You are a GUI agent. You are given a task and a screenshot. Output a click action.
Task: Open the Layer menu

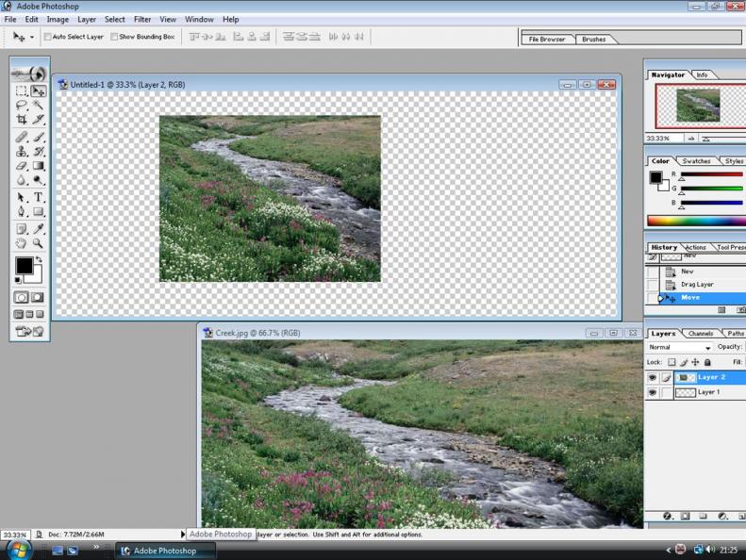click(x=87, y=20)
